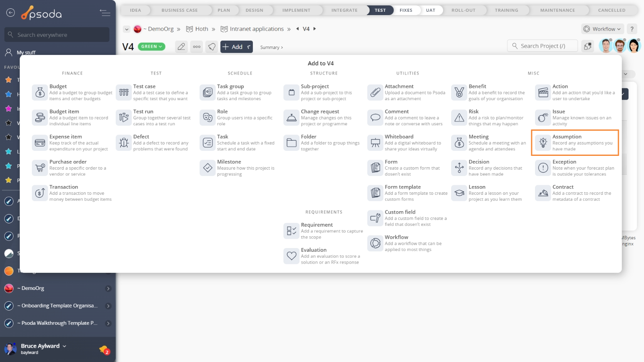Open the GREEN status dropdown
Viewport: 644px width, 362px height.
(x=152, y=47)
